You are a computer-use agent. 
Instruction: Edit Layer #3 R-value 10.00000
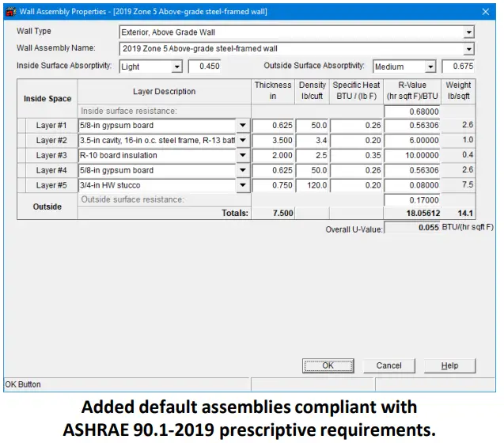[412, 155]
